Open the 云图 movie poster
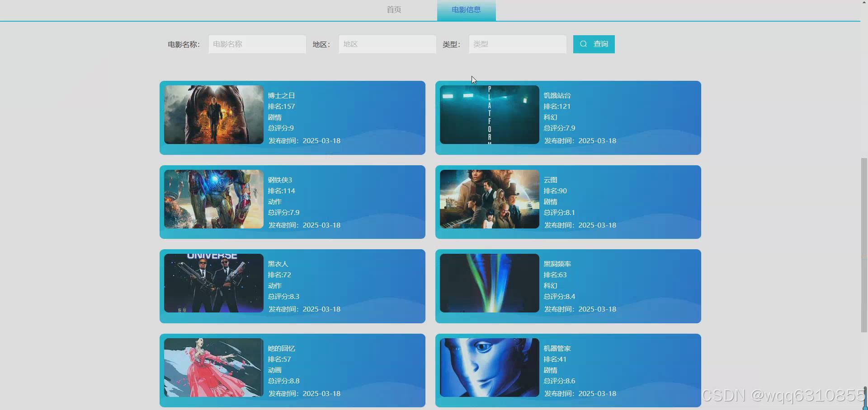The image size is (868, 410). click(x=490, y=199)
